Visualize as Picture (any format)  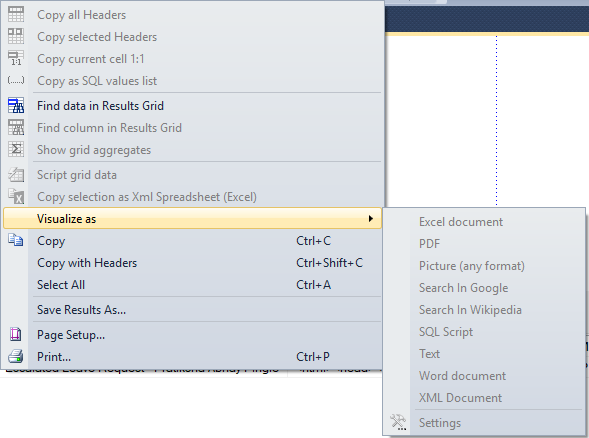(484, 266)
